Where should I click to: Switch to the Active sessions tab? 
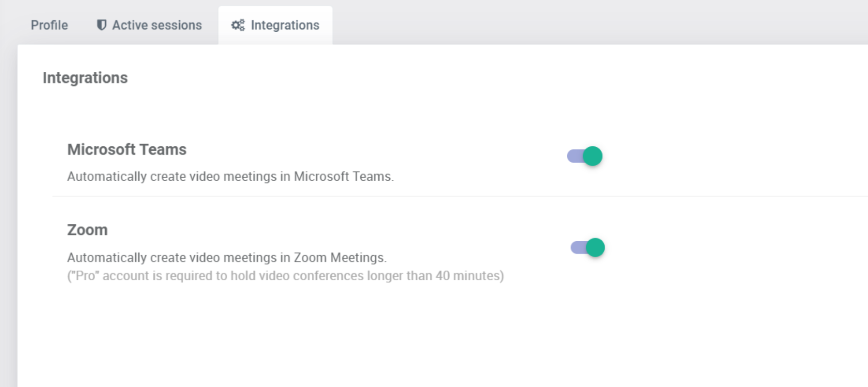point(149,25)
